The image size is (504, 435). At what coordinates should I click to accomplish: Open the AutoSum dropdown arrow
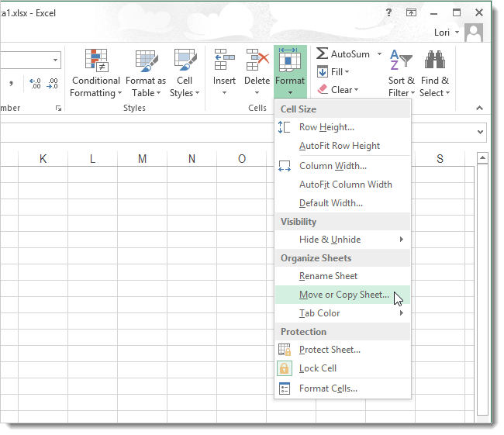379,54
